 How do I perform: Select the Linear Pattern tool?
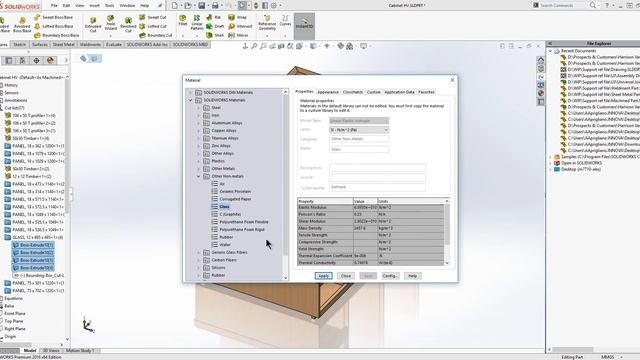pos(197,22)
